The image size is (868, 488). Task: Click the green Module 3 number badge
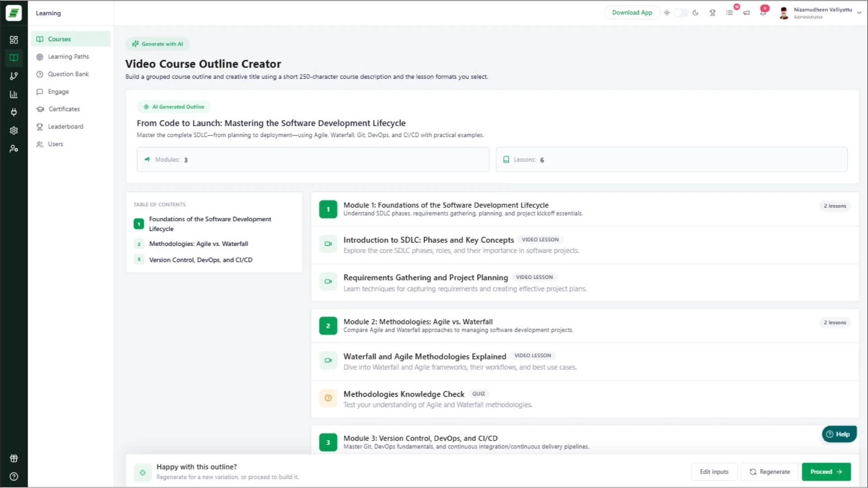click(328, 442)
